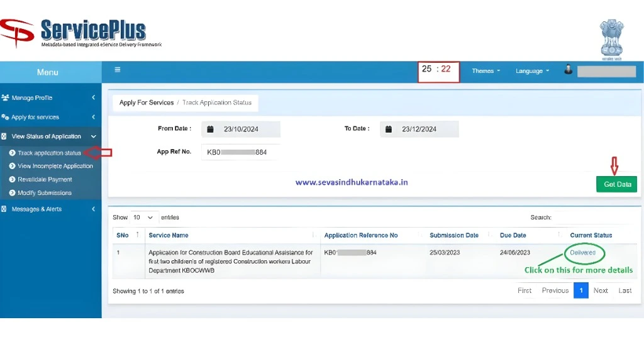Click the Delivered status link
Viewport: 644px width, 337px height.
pyautogui.click(x=582, y=253)
